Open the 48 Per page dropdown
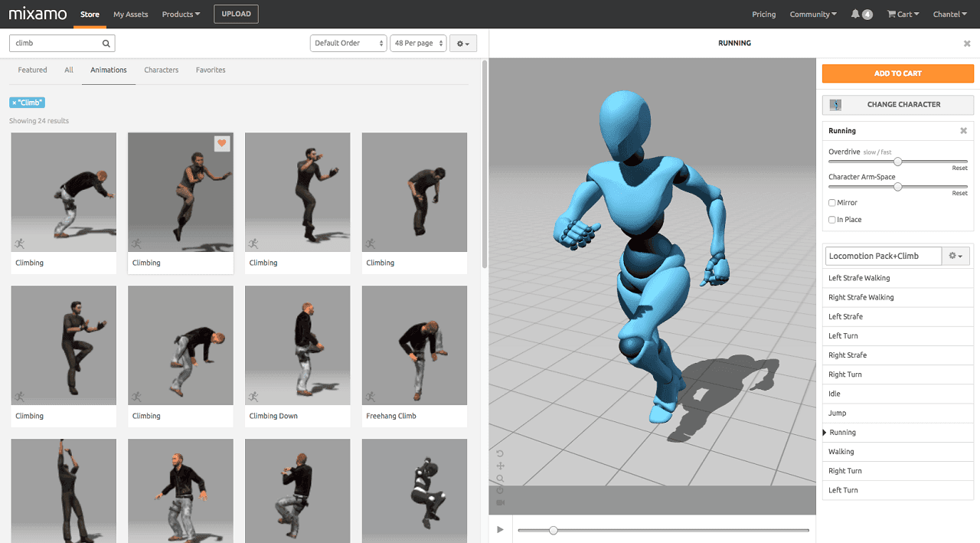This screenshot has height=543, width=980. pos(418,43)
